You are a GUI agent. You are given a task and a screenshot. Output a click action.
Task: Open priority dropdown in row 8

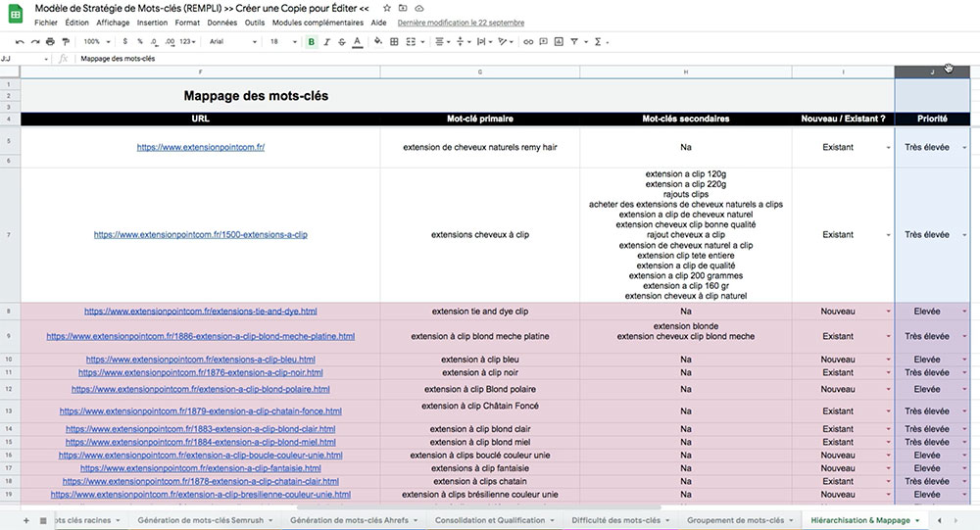tap(964, 312)
